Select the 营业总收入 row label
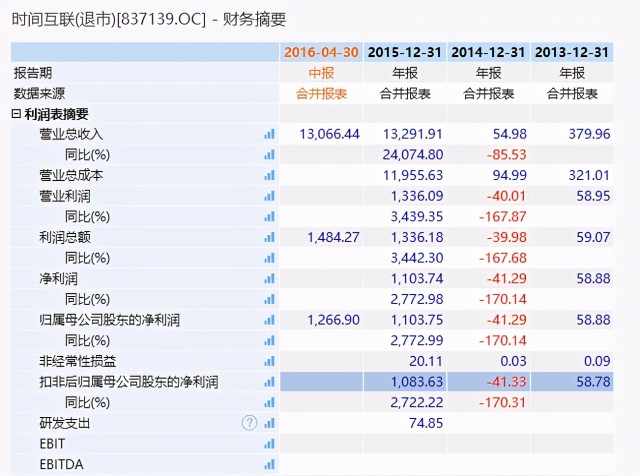Screen dimensions: 640x476 71,134
